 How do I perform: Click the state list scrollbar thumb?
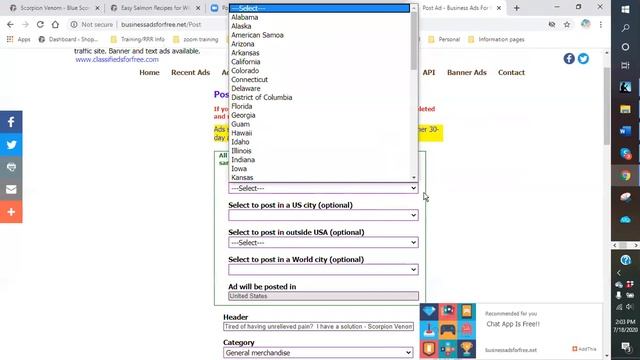point(414,41)
